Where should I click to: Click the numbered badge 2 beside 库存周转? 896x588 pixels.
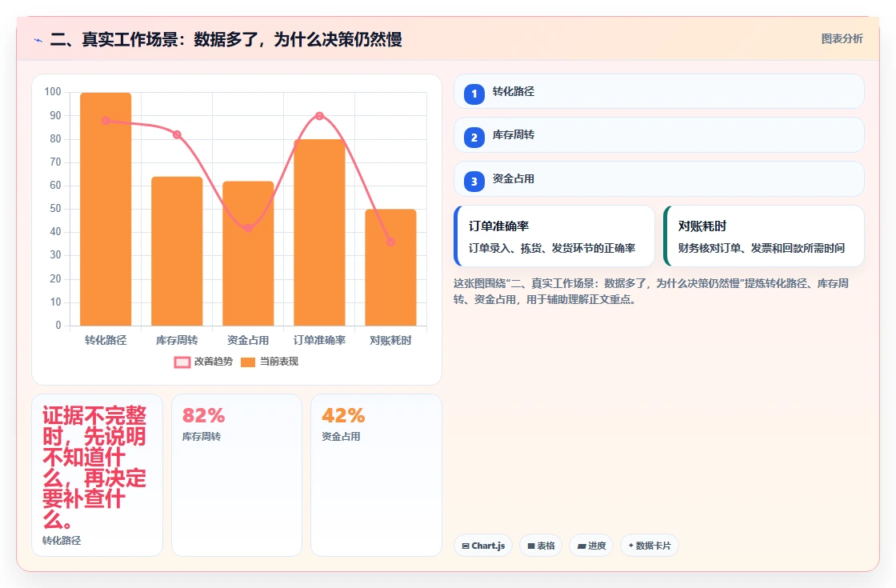click(x=474, y=137)
